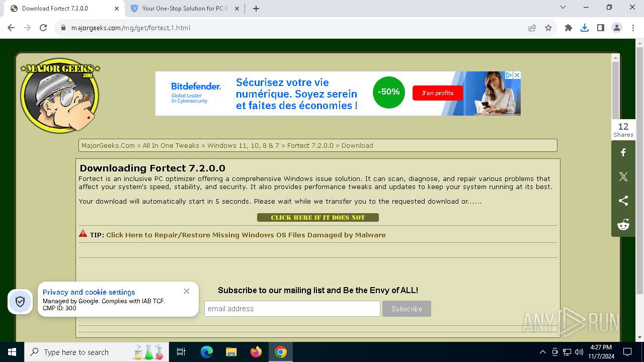Click the Chrome icon in the taskbar
The width and height of the screenshot is (644, 362).
281,352
